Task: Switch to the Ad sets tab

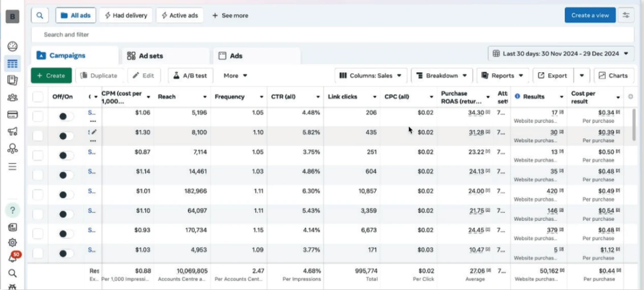Action: 166,56
